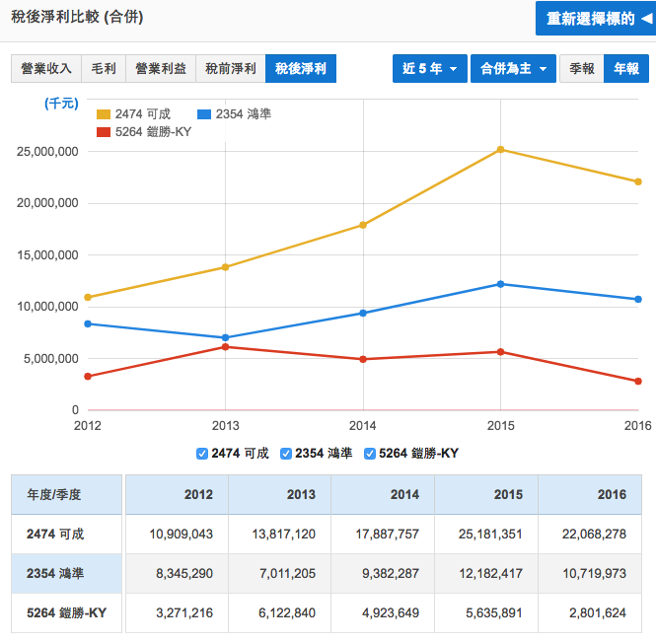Open the 營業利益 tab
This screenshot has height=644, width=656.
click(x=161, y=68)
